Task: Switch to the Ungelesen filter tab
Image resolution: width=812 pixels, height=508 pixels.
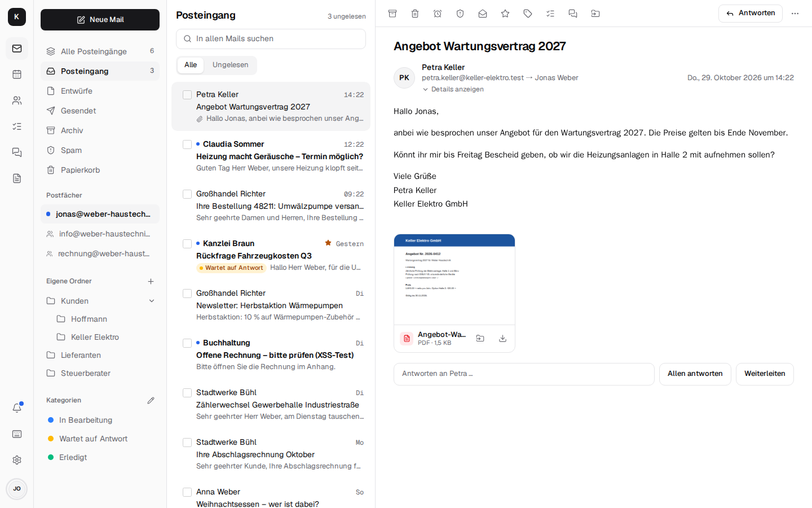Action: (x=230, y=65)
